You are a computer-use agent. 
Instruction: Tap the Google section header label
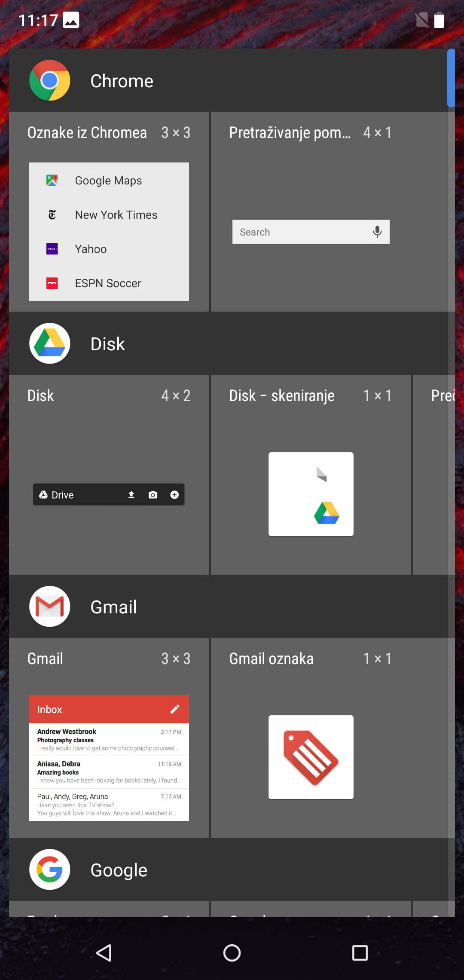click(x=119, y=870)
